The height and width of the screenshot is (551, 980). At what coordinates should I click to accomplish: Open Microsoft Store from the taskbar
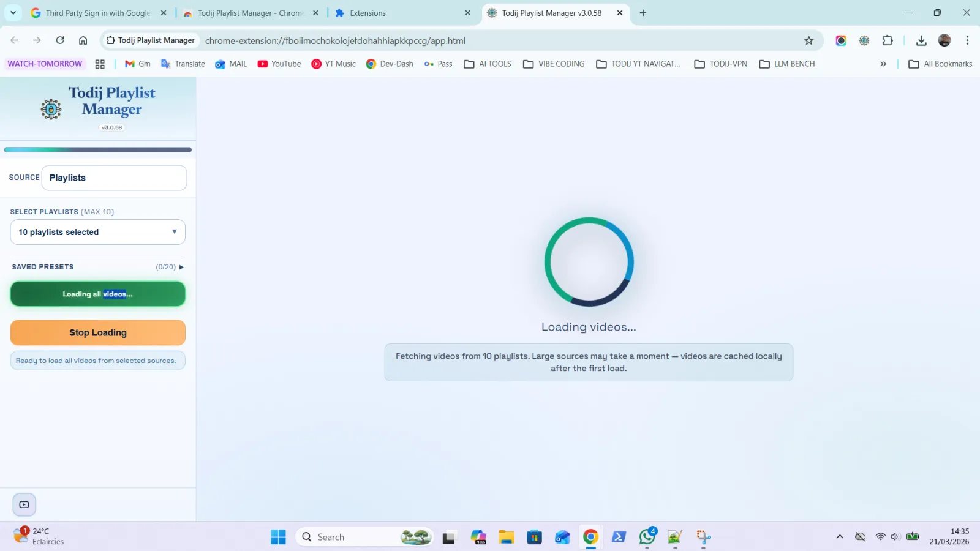point(535,537)
